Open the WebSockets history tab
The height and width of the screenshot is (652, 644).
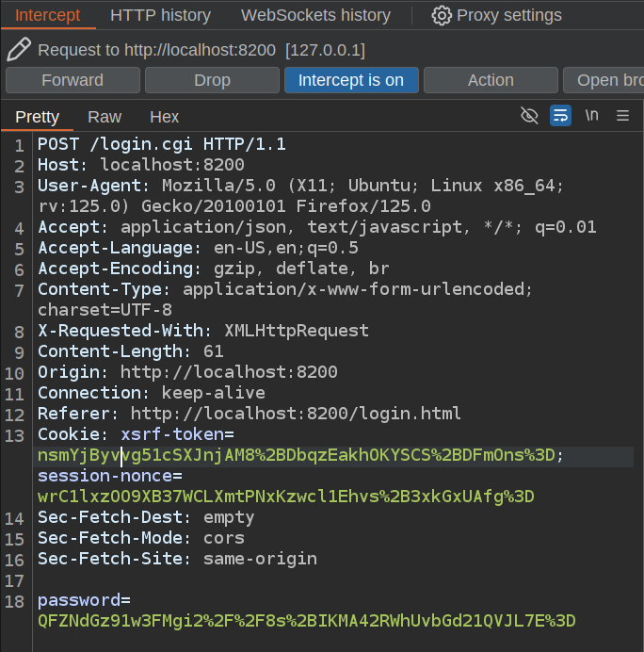tap(315, 15)
